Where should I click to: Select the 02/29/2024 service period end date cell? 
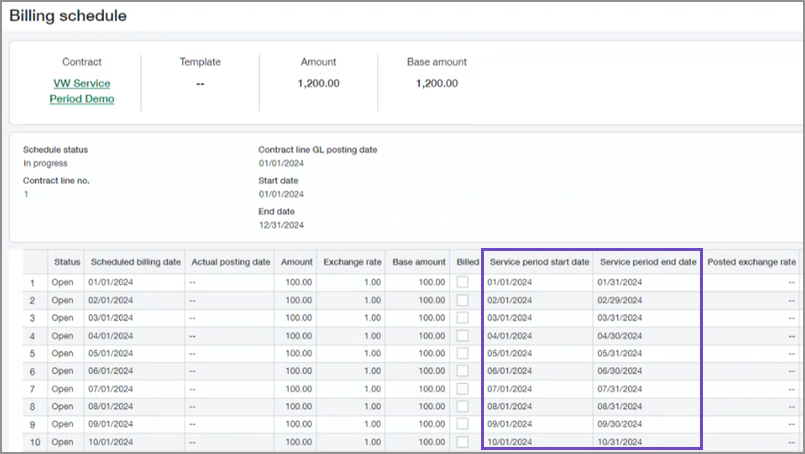(620, 300)
